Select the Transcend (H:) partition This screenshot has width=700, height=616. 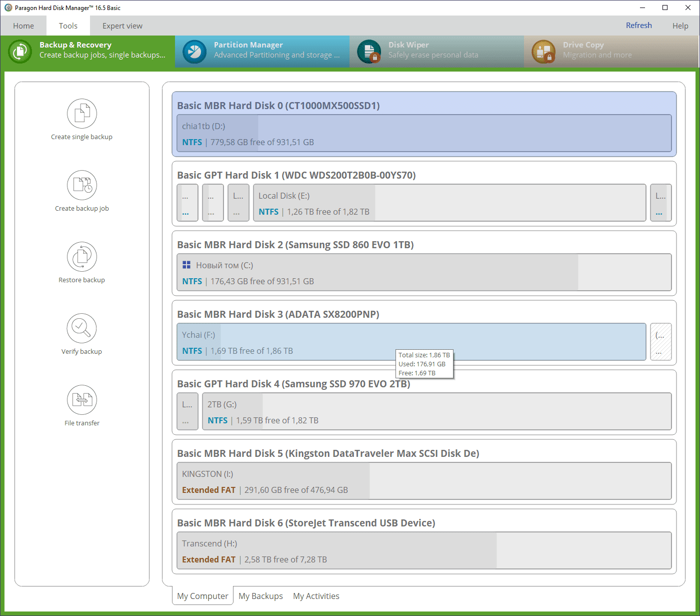pyautogui.click(x=424, y=550)
